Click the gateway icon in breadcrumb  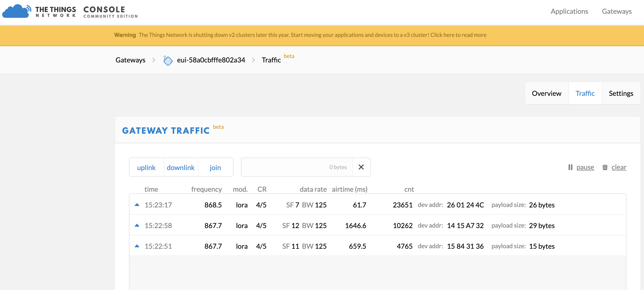pyautogui.click(x=168, y=60)
